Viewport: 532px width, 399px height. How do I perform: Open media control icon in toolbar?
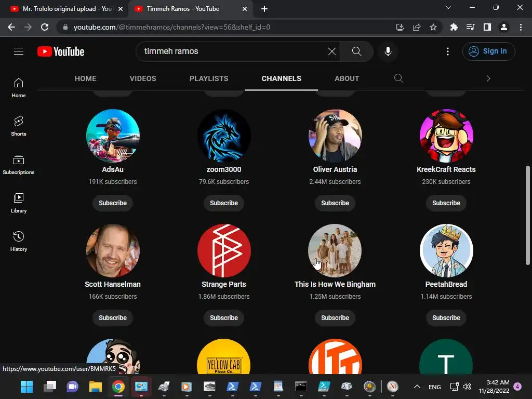(x=470, y=27)
